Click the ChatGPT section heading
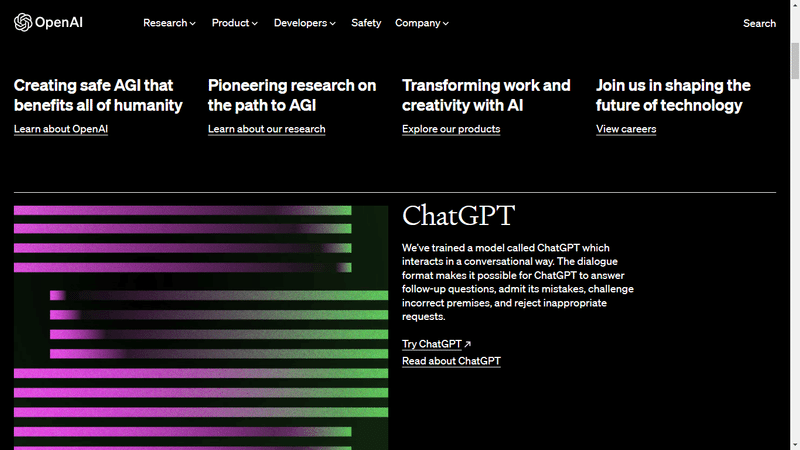The image size is (800, 450). coord(458,215)
